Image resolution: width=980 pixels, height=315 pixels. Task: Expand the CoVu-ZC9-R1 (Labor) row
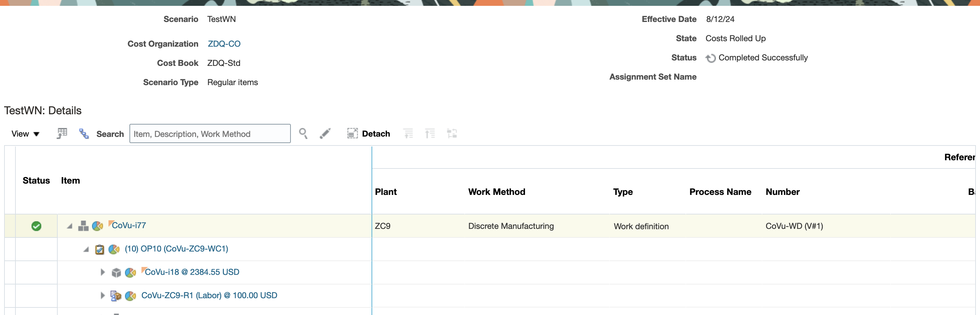[102, 295]
